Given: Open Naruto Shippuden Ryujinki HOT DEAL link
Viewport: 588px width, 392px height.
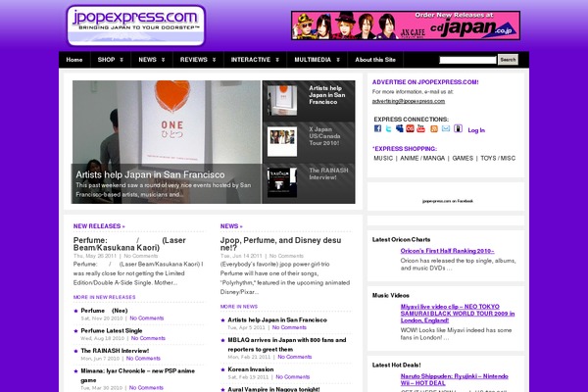Looking at the screenshot, I should click(455, 379).
